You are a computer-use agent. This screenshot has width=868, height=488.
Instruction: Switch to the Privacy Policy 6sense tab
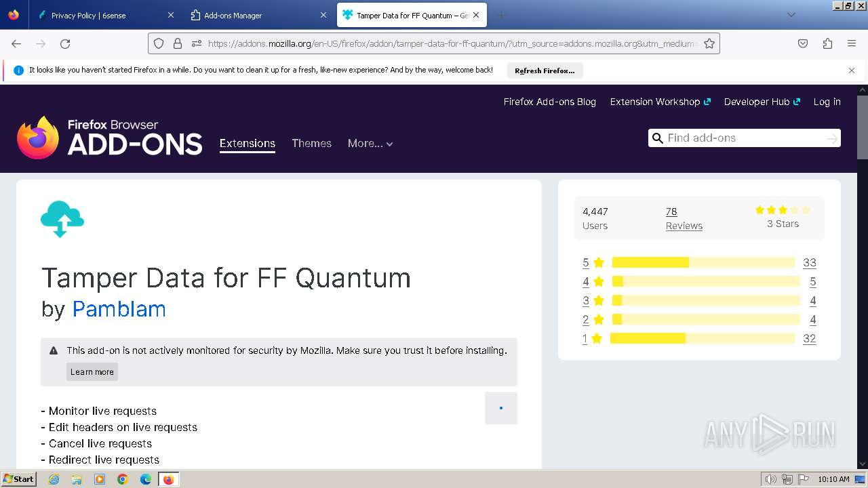105,15
